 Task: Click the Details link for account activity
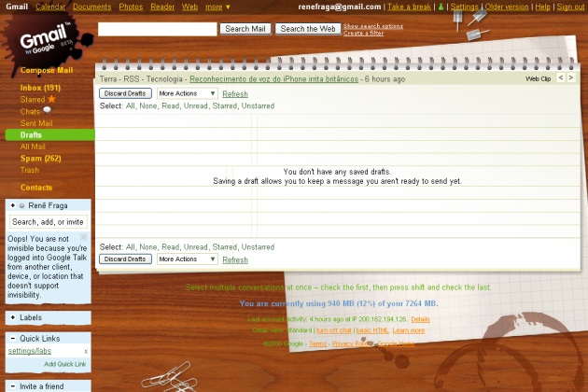click(420, 319)
